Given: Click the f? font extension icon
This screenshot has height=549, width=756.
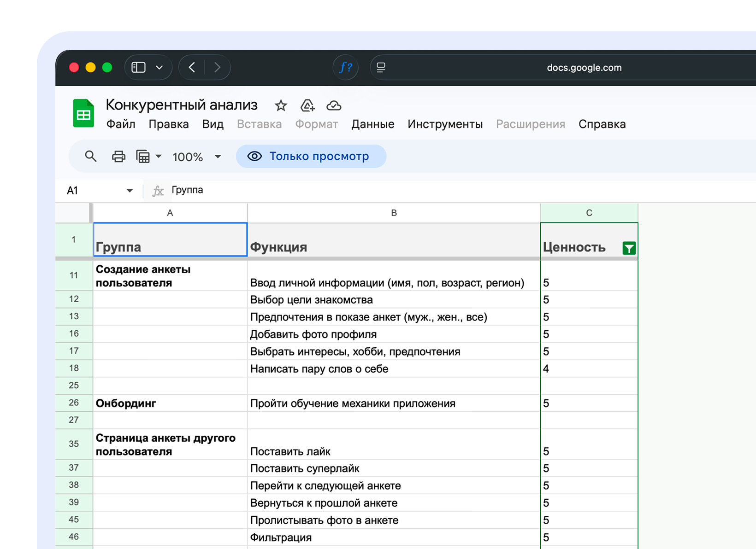Looking at the screenshot, I should [x=345, y=68].
